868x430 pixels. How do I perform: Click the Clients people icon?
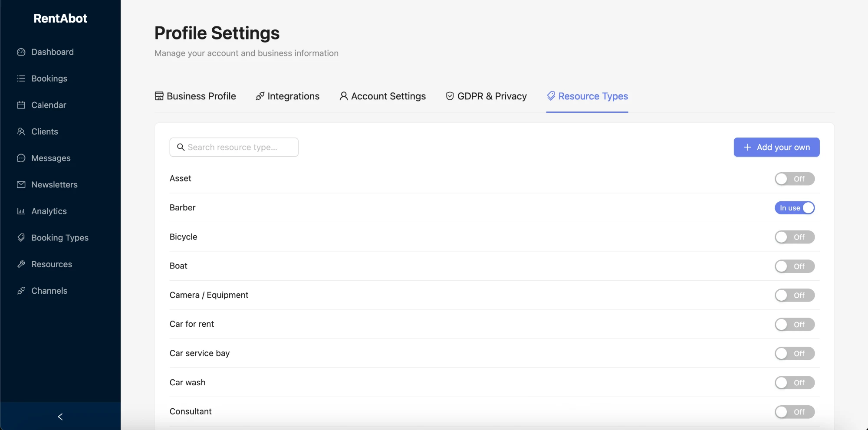[21, 131]
